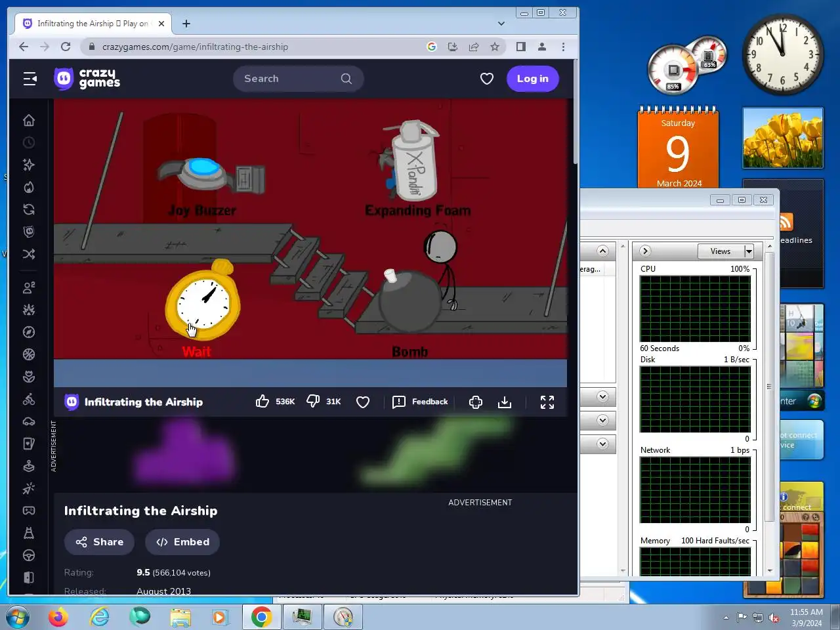The width and height of the screenshot is (840, 630).
Task: Choose the Wait stopwatch option
Action: [x=202, y=308]
